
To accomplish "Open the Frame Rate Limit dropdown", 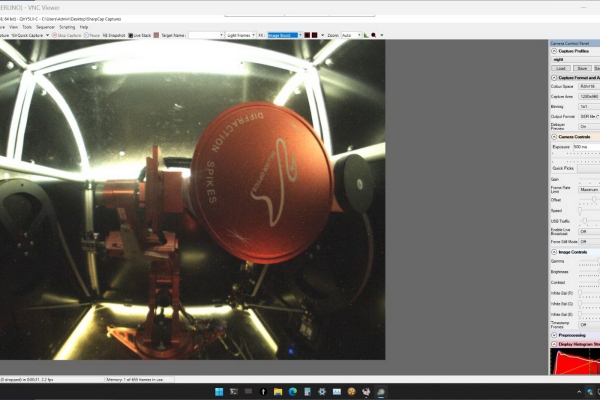I will tap(589, 189).
